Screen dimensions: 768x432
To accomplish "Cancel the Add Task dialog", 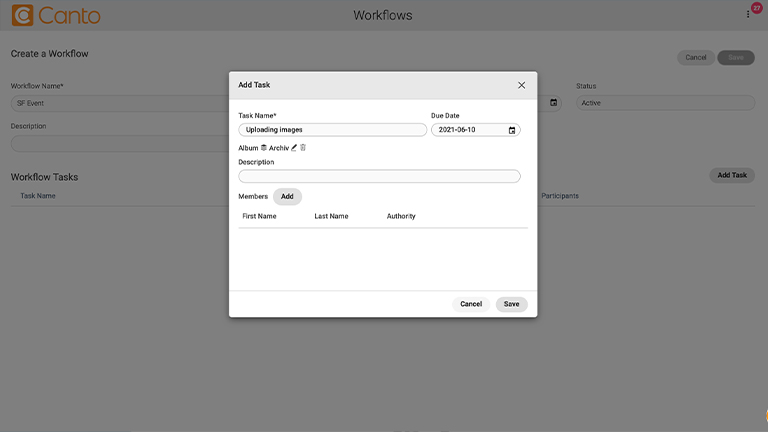I will pyautogui.click(x=471, y=304).
